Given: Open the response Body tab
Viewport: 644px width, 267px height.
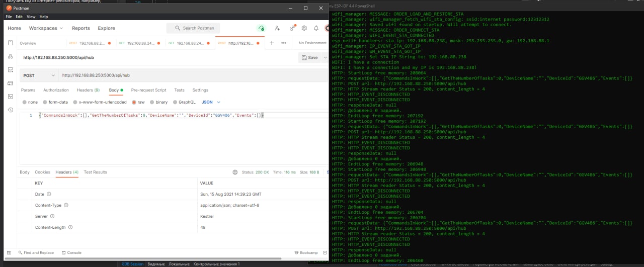Looking at the screenshot, I should (x=25, y=172).
